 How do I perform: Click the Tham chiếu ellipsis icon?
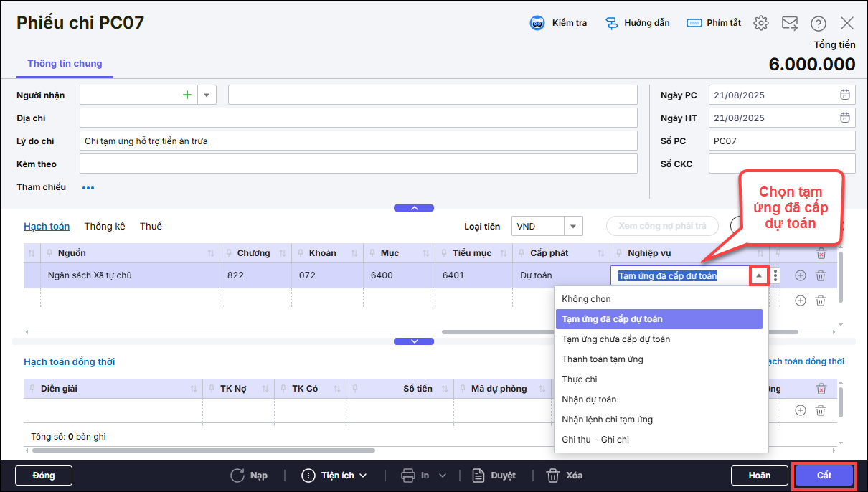[88, 188]
